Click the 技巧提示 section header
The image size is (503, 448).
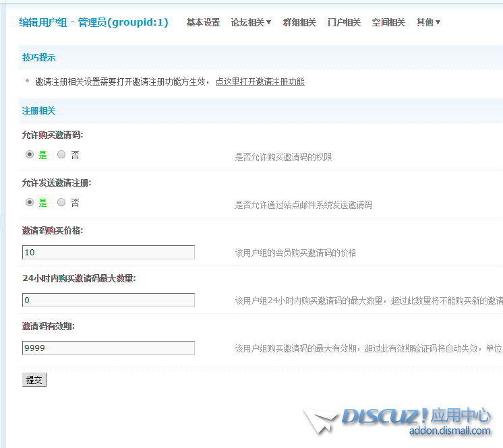coord(39,58)
